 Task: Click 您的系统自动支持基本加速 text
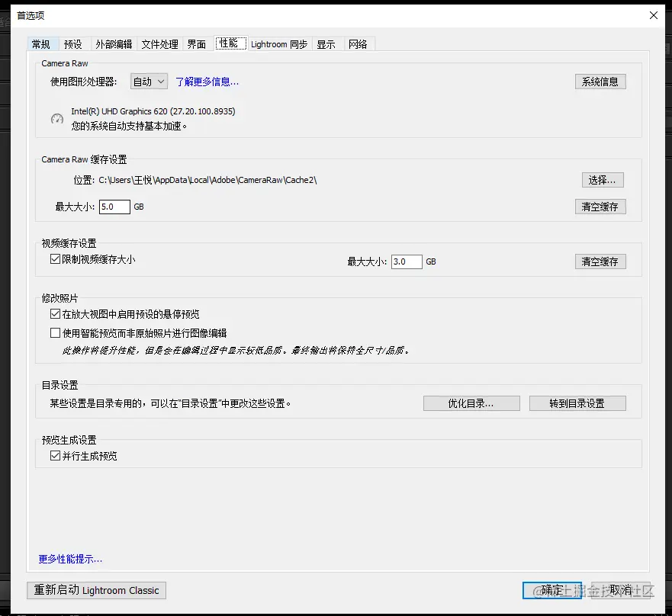(x=129, y=126)
